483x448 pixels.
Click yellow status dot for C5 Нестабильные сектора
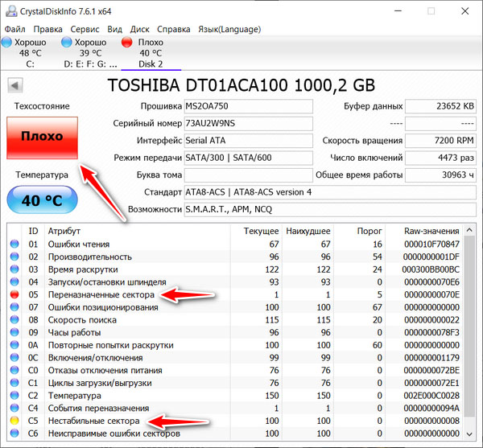click(14, 421)
